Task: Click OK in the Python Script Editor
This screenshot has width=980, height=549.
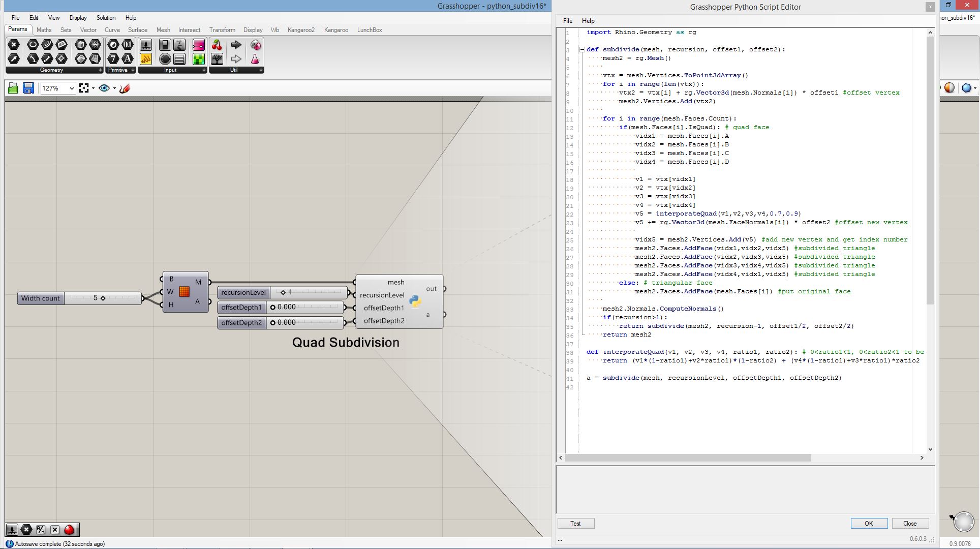Action: pos(869,524)
